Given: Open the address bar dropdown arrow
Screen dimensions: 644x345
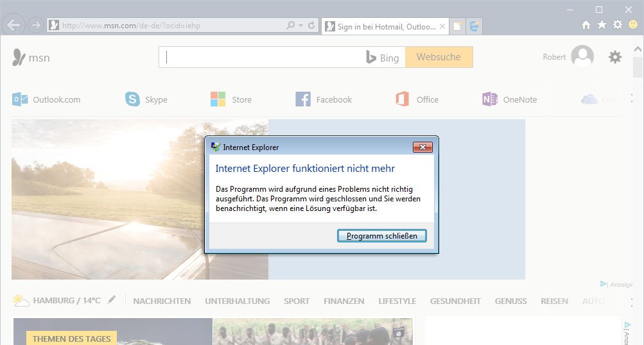Looking at the screenshot, I should pos(301,26).
